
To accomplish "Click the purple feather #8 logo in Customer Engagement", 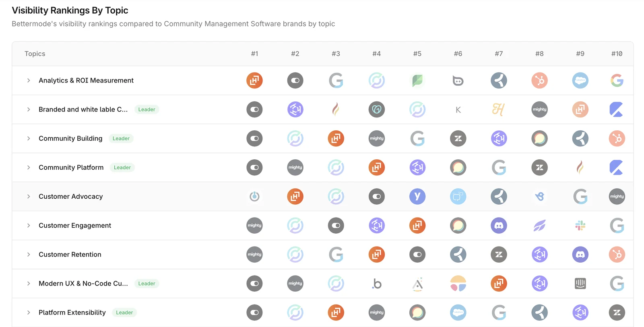I will [539, 225].
